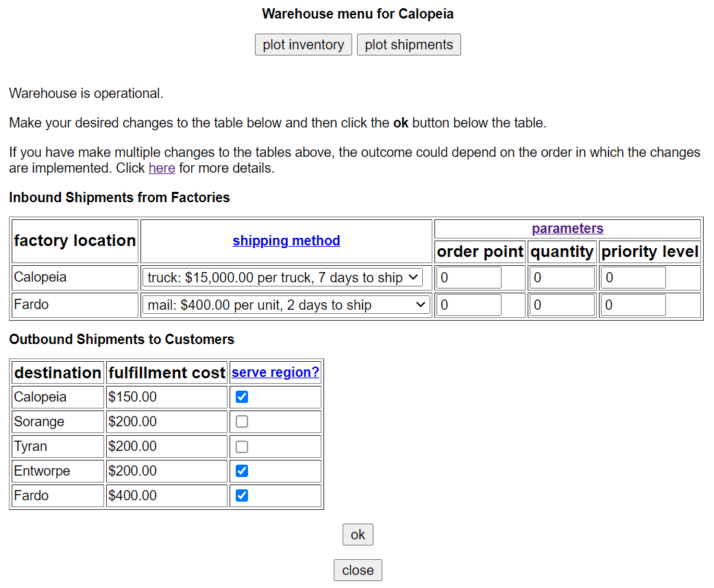Click the plot inventory button
Screen dimensions: 714x588
click(x=304, y=45)
